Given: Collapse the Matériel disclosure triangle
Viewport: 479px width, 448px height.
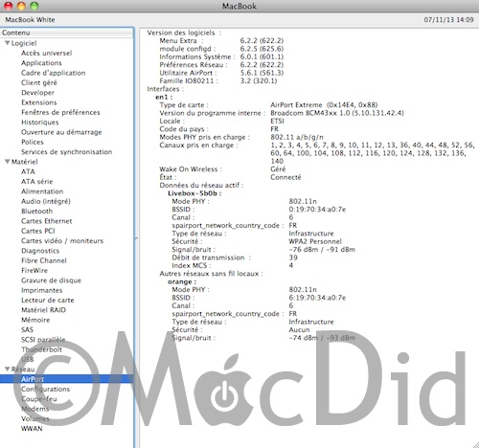Looking at the screenshot, I should (x=7, y=162).
